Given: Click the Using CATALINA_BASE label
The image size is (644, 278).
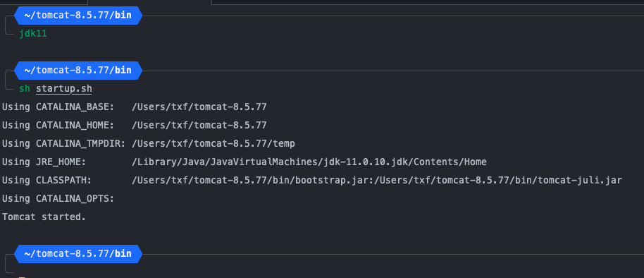Looking at the screenshot, I should click(x=58, y=107).
